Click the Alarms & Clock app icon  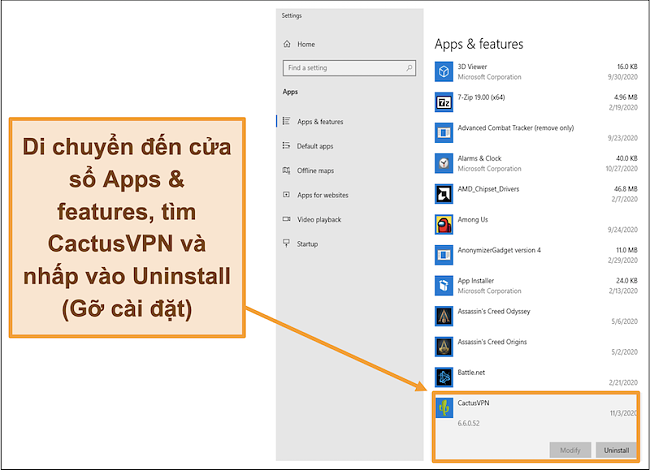click(x=444, y=163)
